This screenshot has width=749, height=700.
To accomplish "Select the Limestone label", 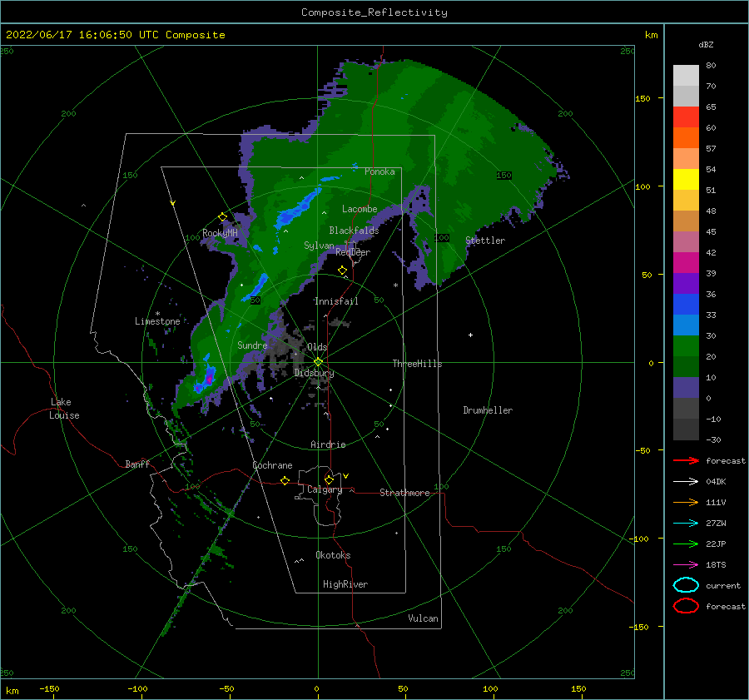I will (157, 321).
